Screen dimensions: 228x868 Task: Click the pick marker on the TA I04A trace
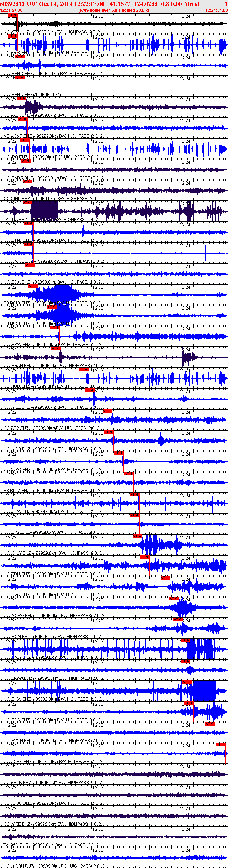[x=27, y=203]
